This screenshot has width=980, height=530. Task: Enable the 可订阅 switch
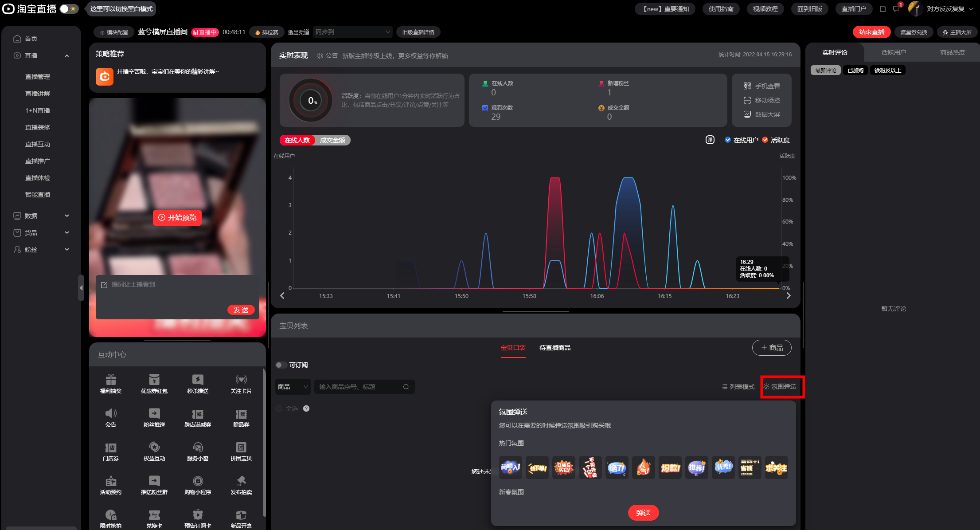click(x=281, y=365)
